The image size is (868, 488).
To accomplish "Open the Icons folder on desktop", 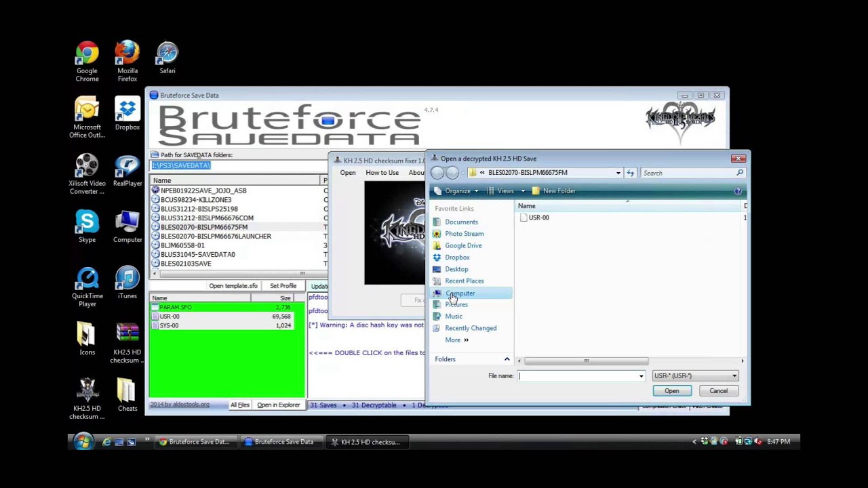I will 87,339.
